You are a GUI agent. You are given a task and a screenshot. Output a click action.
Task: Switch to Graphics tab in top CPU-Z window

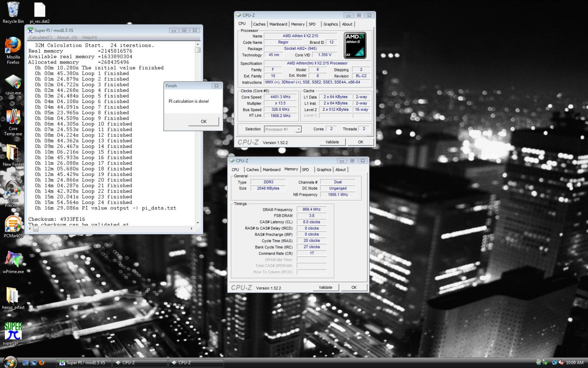(330, 24)
